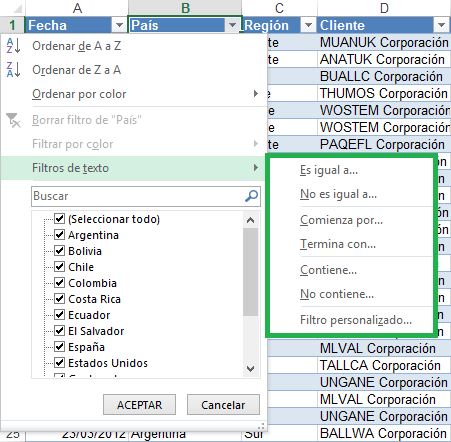Select column B header
Image resolution: width=451 pixels, height=442 pixels.
[x=185, y=8]
